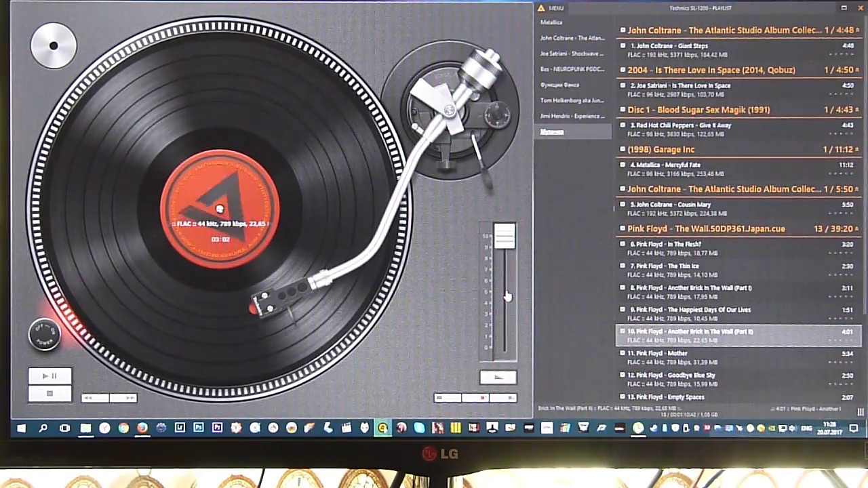Toggle checkbox of Is There Love In Space group
The width and height of the screenshot is (868, 488).
623,70
